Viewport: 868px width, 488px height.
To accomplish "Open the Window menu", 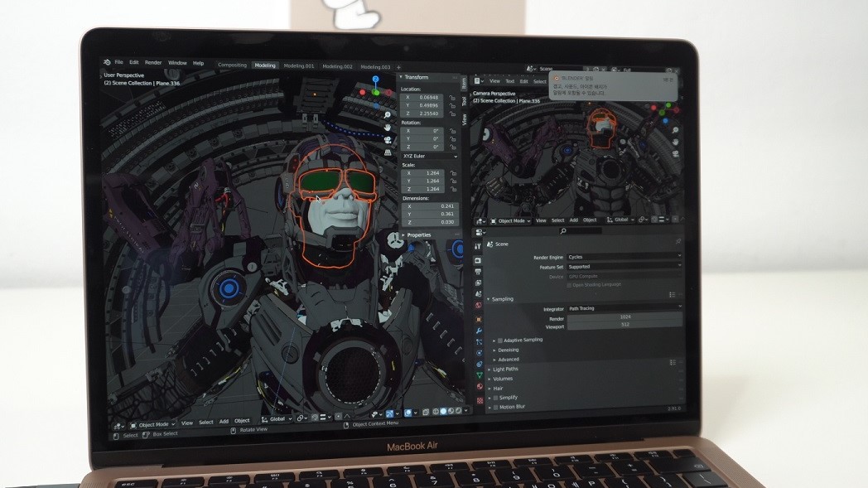I will (x=177, y=63).
